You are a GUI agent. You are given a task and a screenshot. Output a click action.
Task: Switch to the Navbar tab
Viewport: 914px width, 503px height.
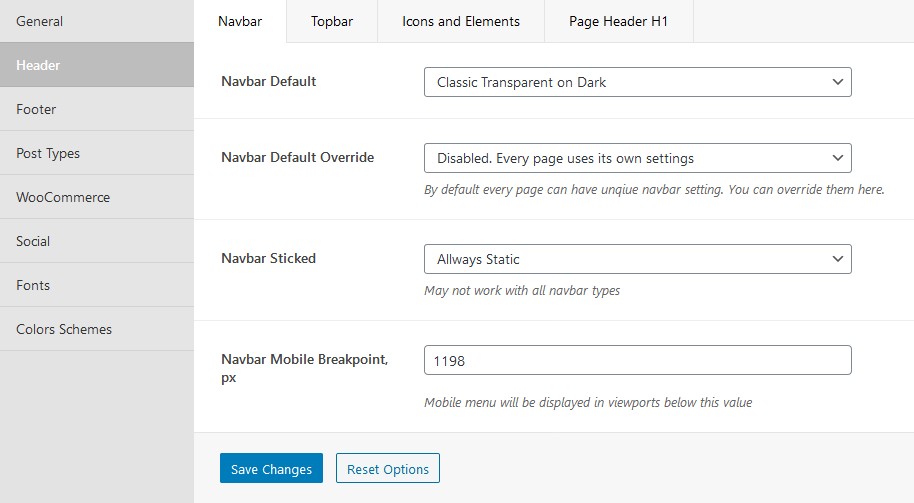pyautogui.click(x=240, y=22)
